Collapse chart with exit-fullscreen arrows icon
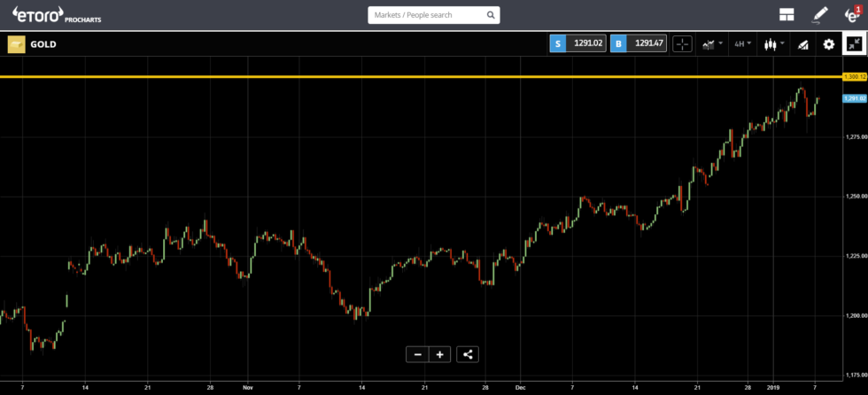 [854, 43]
